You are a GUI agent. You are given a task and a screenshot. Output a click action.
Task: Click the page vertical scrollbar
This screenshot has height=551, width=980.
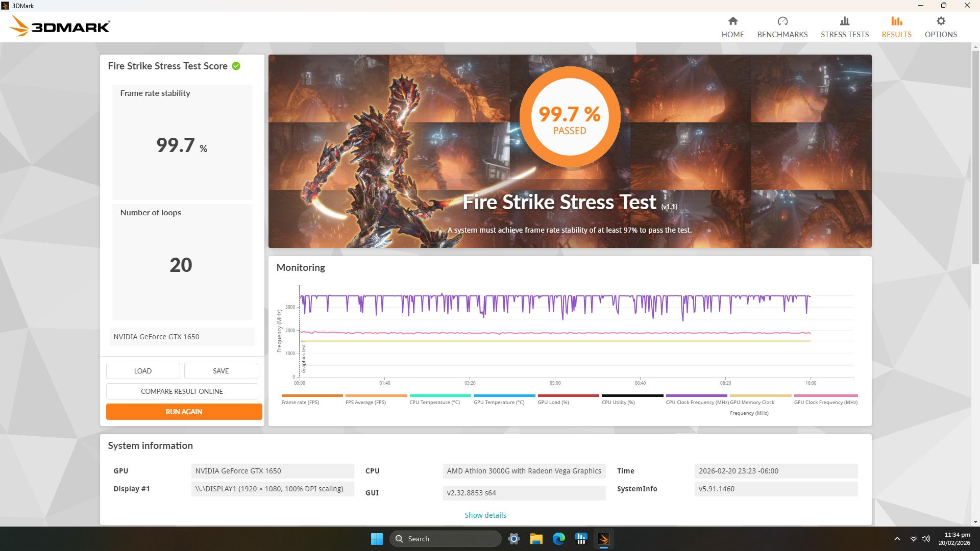click(x=976, y=157)
